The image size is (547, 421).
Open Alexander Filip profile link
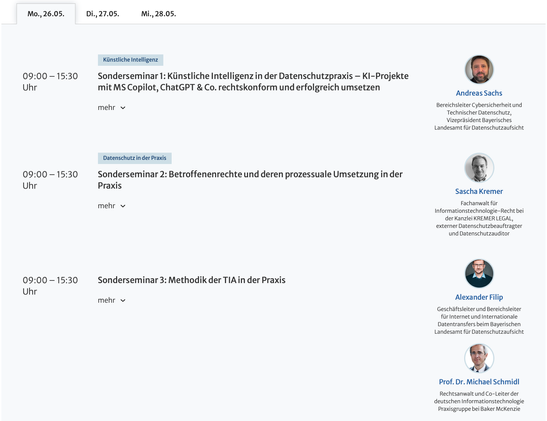tap(479, 297)
